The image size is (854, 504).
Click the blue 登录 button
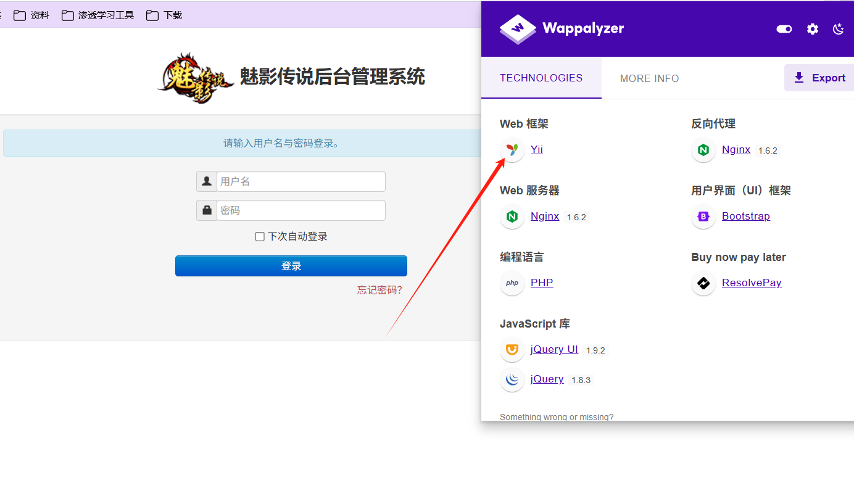[x=291, y=266]
